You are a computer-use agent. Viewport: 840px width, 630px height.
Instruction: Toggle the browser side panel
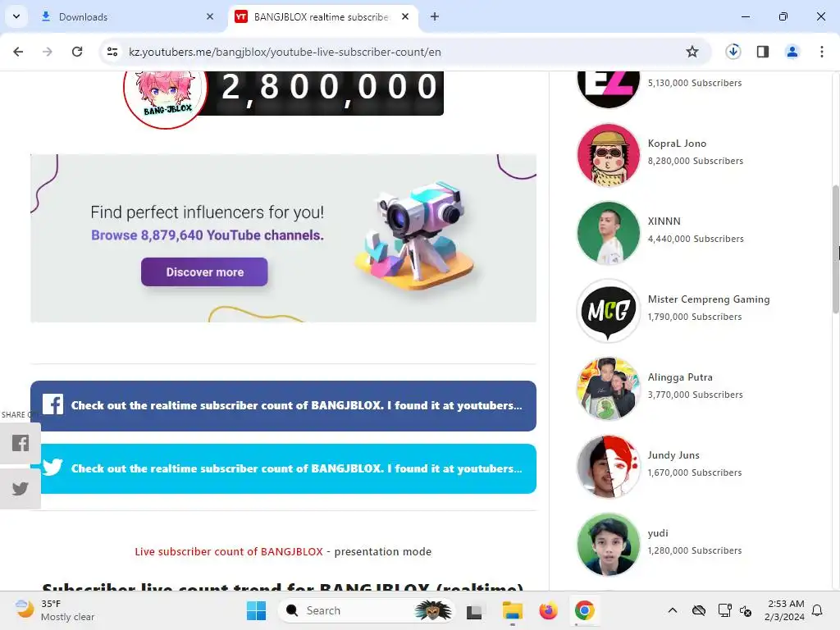tap(763, 52)
